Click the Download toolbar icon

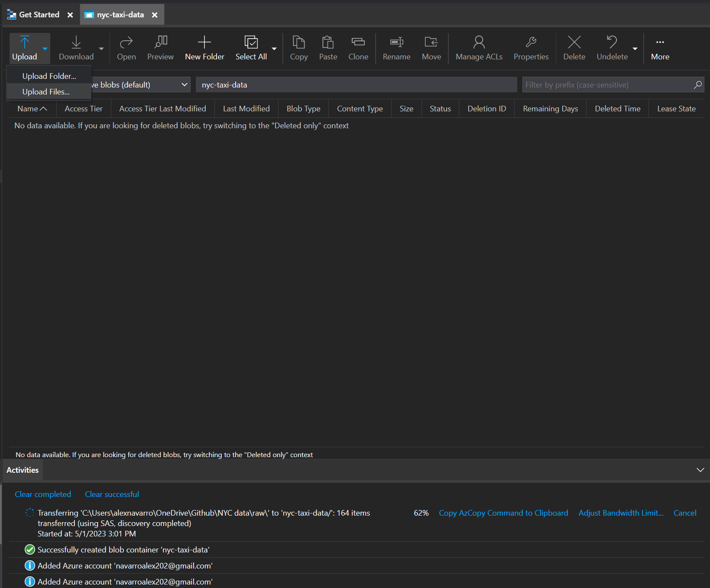point(76,42)
